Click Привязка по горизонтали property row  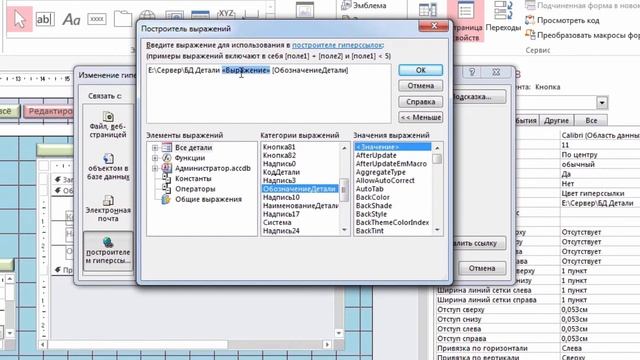pyautogui.click(x=538, y=348)
